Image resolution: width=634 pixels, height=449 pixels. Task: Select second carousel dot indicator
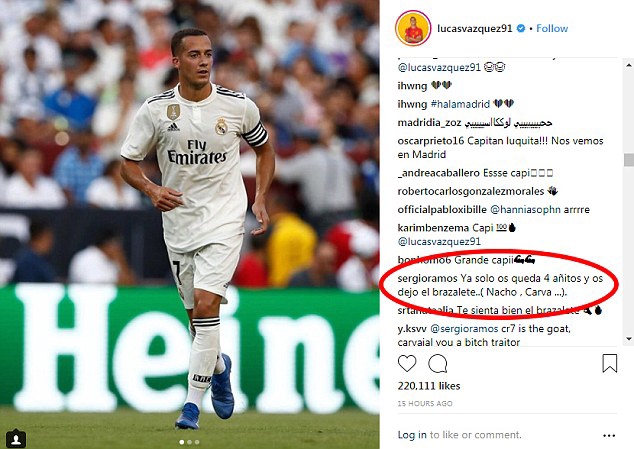click(189, 442)
